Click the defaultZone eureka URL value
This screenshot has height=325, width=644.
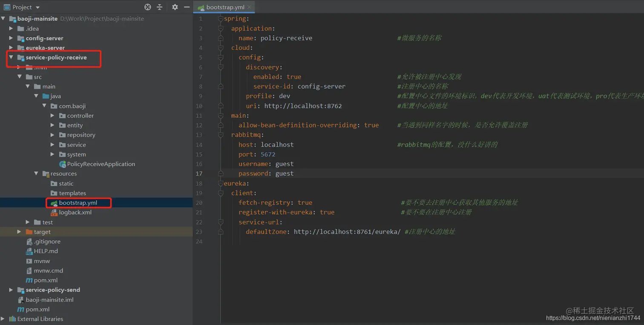pos(347,232)
